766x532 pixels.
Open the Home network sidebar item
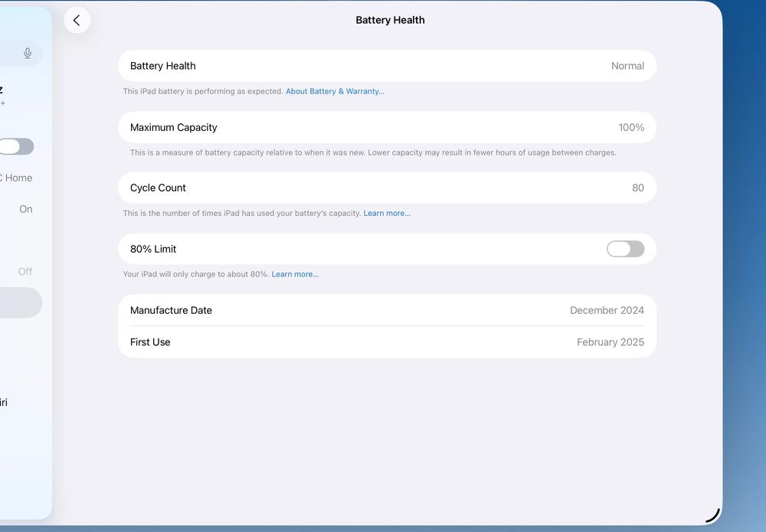[18, 178]
